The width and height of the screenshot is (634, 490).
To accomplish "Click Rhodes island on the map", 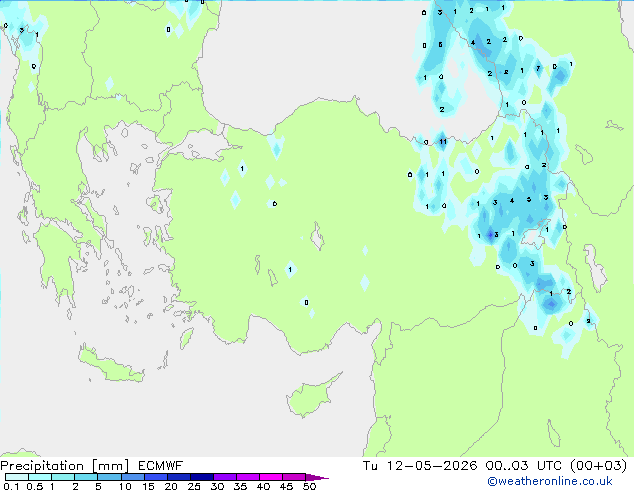I will 186,339.
